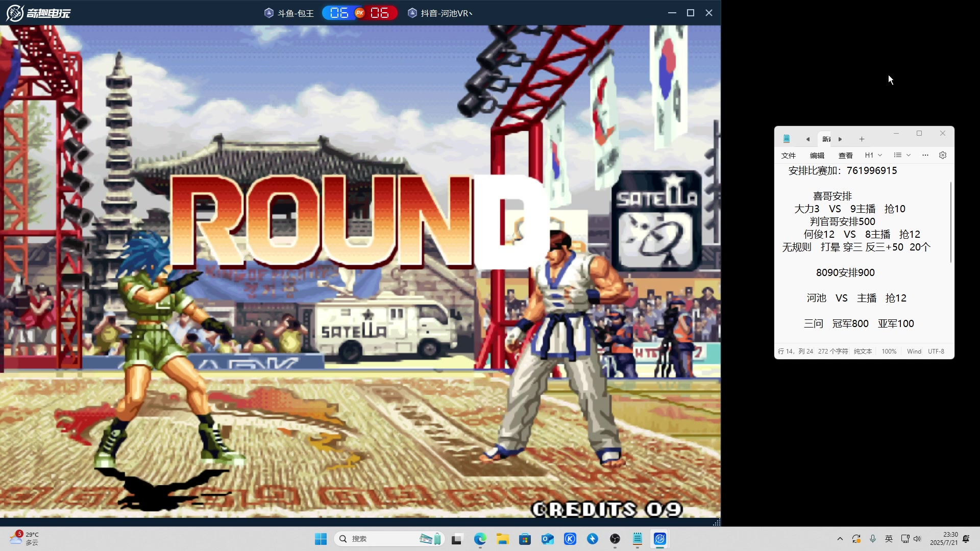Expand the H1 heading dropdown in Notepad
The height and width of the screenshot is (551, 980).
tap(873, 155)
